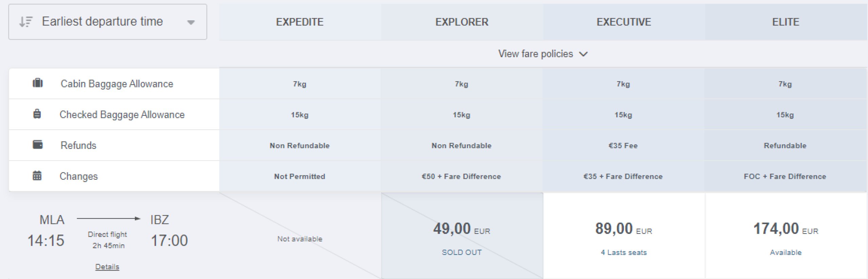
Task: Click the cabin baggage suitcase icon
Action: 38,83
